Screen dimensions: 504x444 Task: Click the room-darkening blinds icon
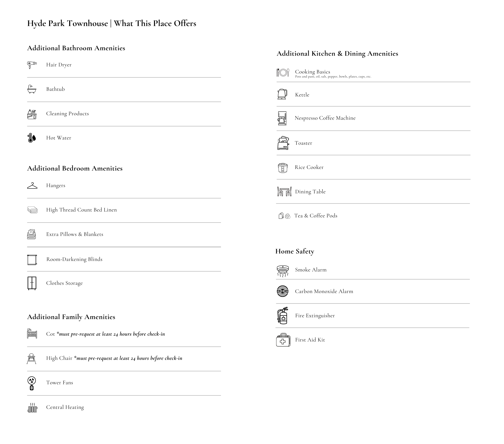[x=32, y=260]
